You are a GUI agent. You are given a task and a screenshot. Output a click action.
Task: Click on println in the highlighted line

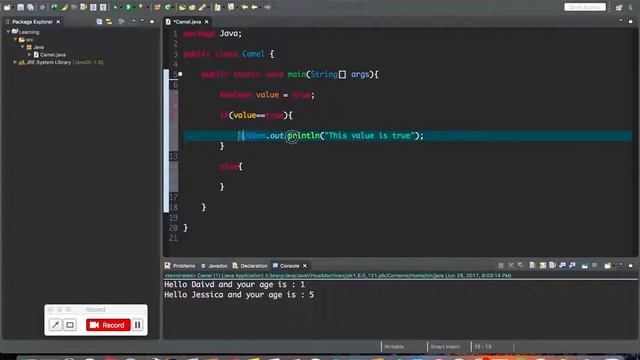coord(303,136)
